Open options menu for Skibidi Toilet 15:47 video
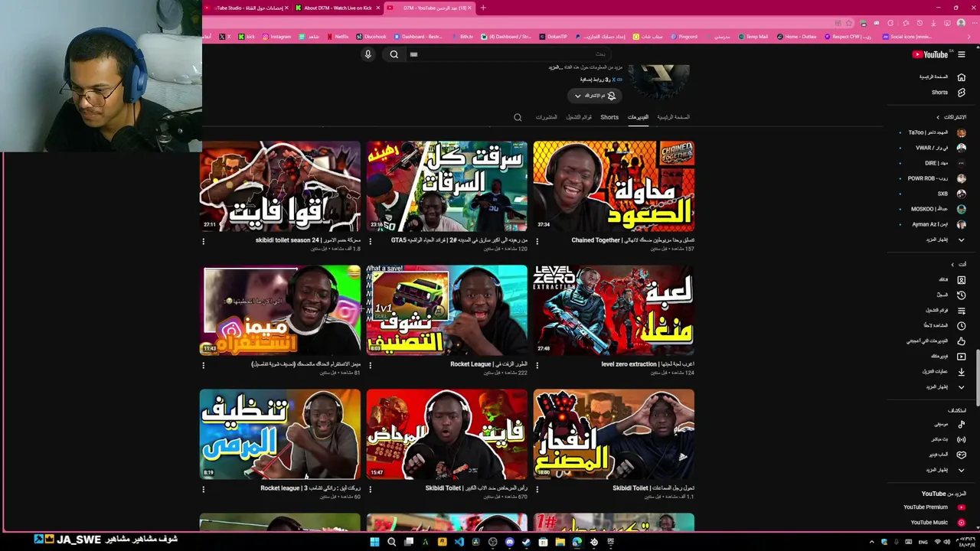The height and width of the screenshot is (551, 980). (x=370, y=489)
